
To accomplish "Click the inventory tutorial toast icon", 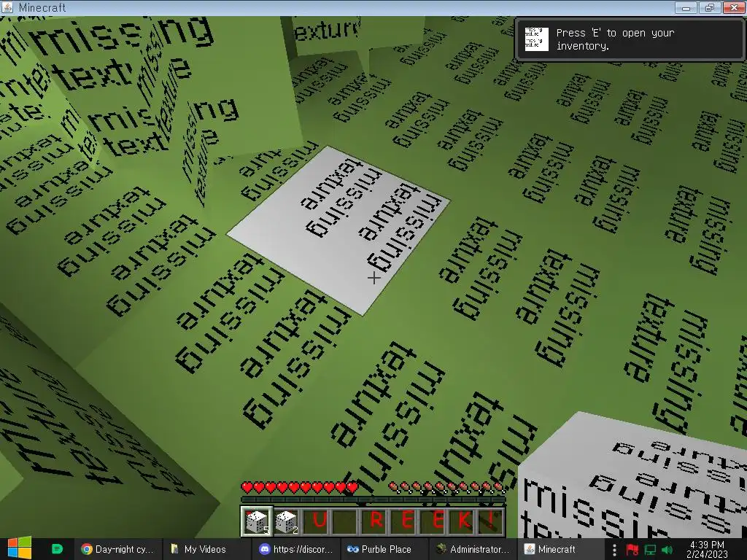I will pos(536,39).
